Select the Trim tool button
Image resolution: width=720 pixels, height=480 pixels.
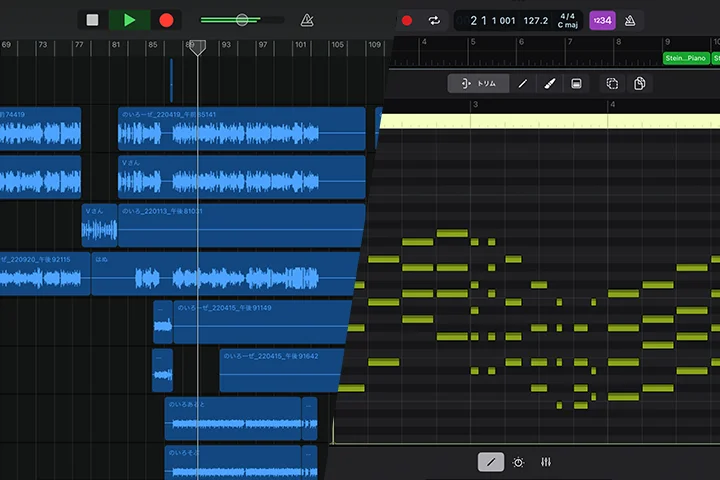[x=478, y=84]
